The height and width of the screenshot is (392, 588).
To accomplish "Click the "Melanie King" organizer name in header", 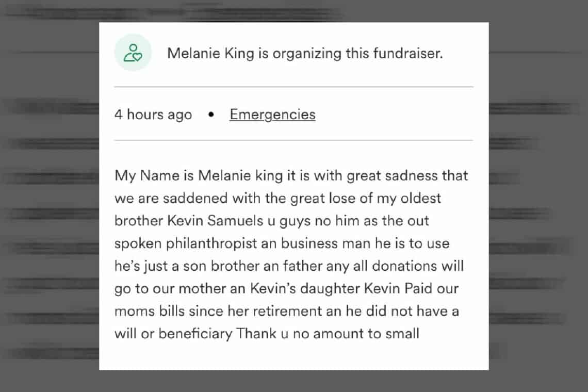I will (x=210, y=53).
